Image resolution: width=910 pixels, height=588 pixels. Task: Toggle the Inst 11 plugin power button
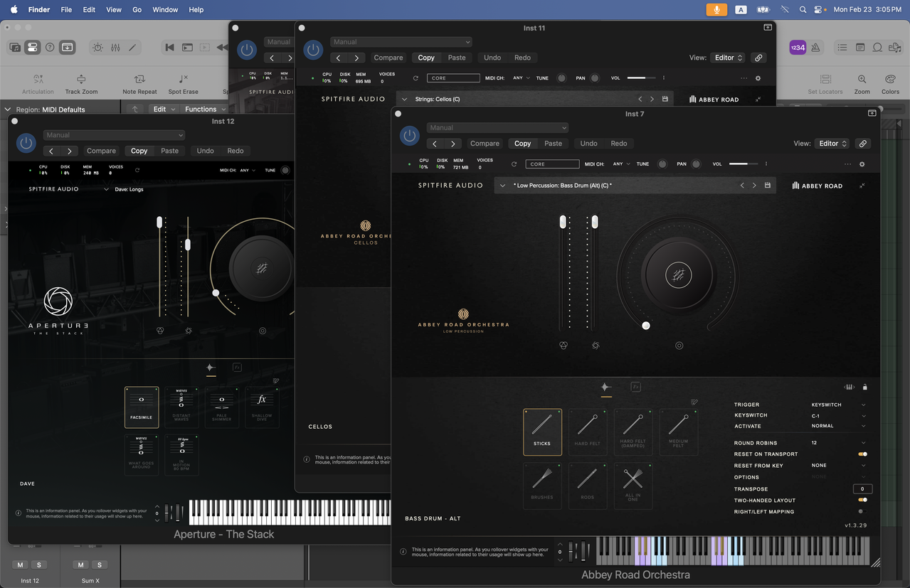(x=313, y=50)
